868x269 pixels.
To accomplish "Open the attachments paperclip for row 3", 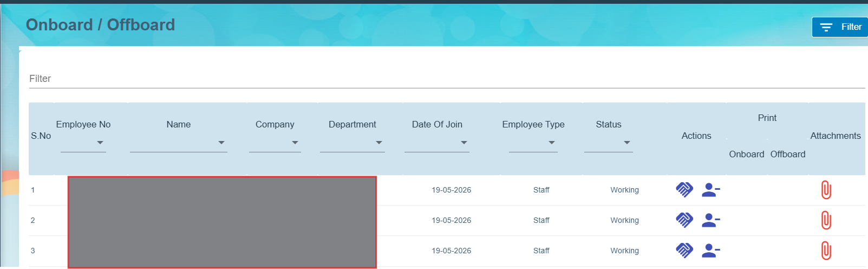I will pyautogui.click(x=826, y=251).
